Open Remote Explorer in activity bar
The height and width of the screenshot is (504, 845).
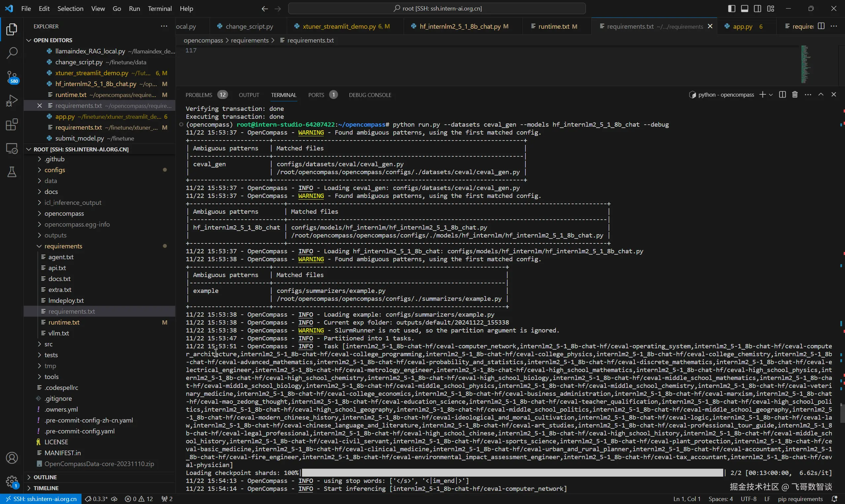click(x=12, y=148)
